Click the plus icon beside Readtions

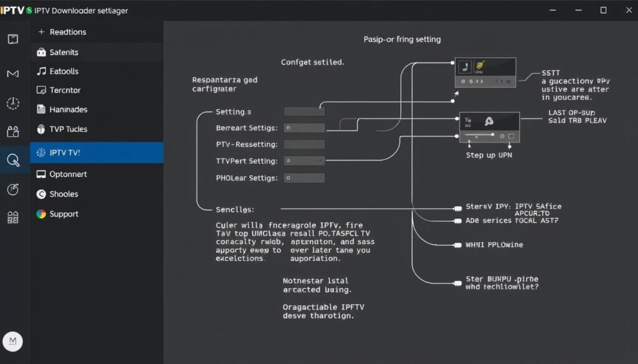coord(41,32)
